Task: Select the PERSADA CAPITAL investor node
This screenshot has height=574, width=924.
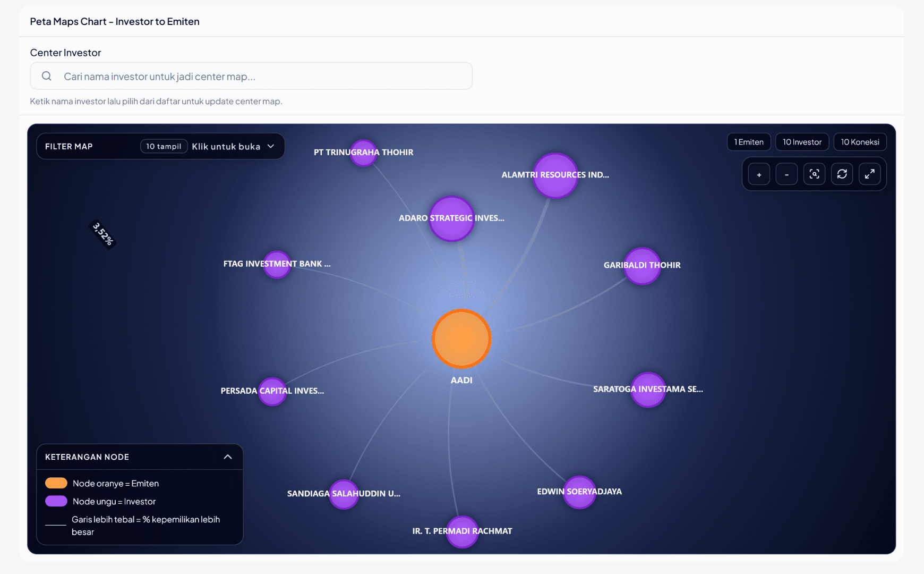Action: (272, 391)
